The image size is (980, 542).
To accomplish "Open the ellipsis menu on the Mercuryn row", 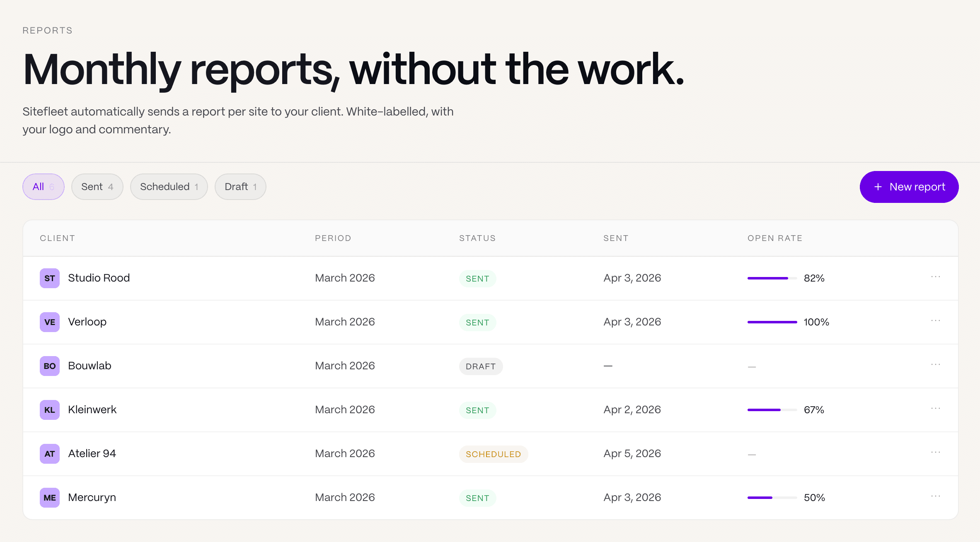I will [936, 496].
